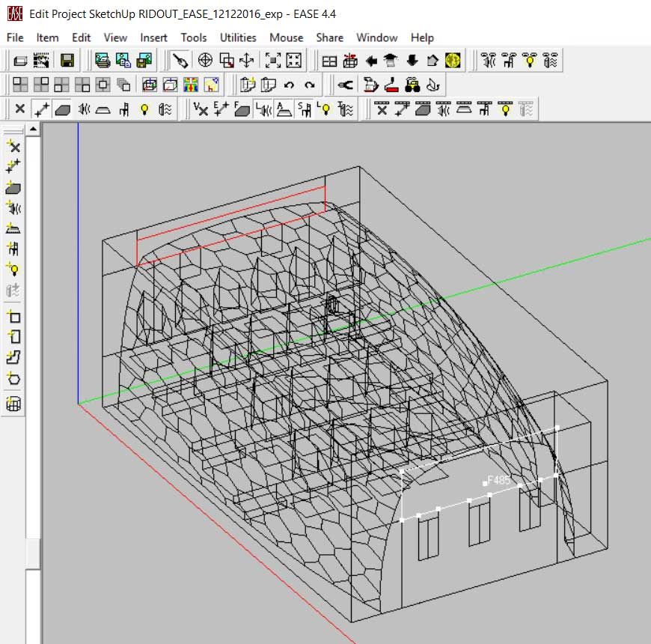This screenshot has width=651, height=644.
Task: Click the zoom window overlapping squares icon
Action: pyautogui.click(x=226, y=61)
